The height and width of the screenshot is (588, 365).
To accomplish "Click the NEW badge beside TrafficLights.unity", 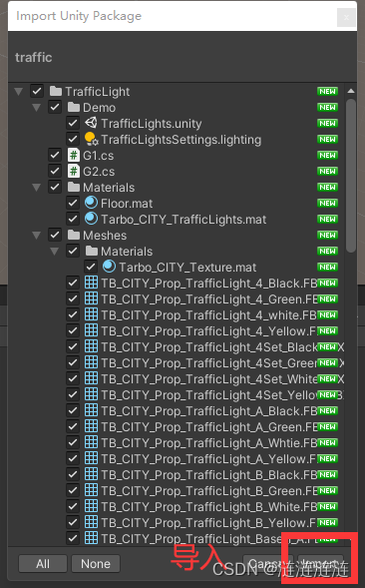I will click(327, 124).
